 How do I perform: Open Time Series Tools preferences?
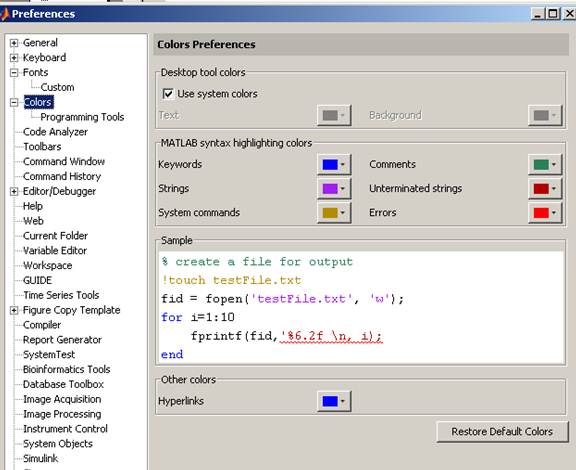[61, 295]
